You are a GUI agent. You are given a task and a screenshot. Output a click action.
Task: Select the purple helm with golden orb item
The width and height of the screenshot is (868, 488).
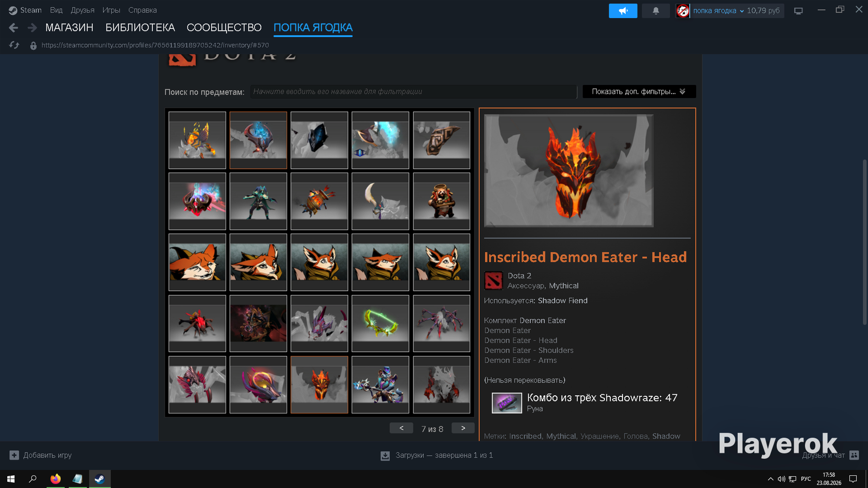[x=258, y=385]
